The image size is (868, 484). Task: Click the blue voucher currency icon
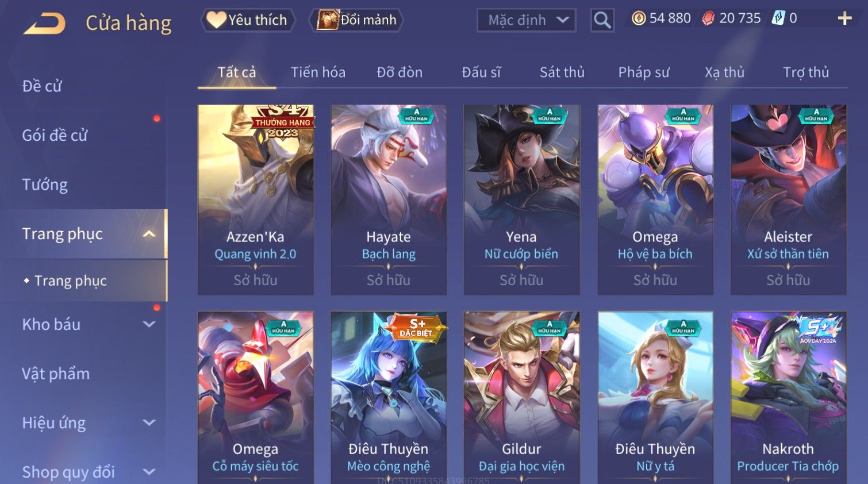point(778,18)
